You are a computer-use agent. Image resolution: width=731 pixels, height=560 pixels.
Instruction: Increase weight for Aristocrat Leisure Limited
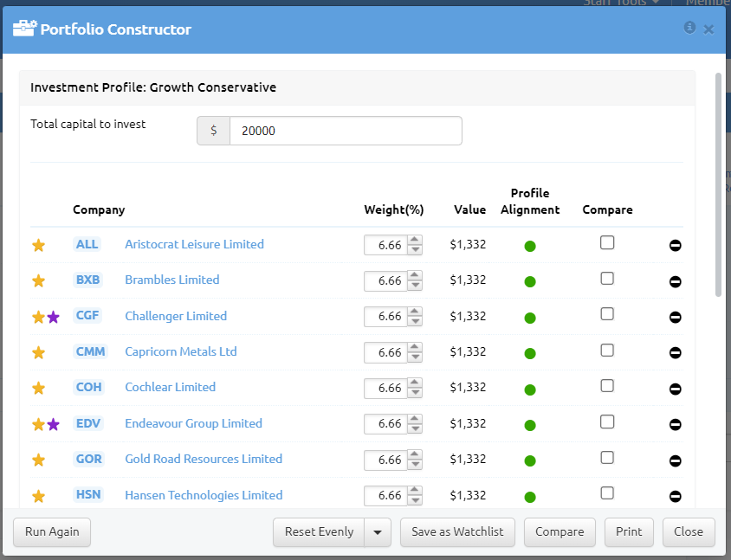point(415,240)
